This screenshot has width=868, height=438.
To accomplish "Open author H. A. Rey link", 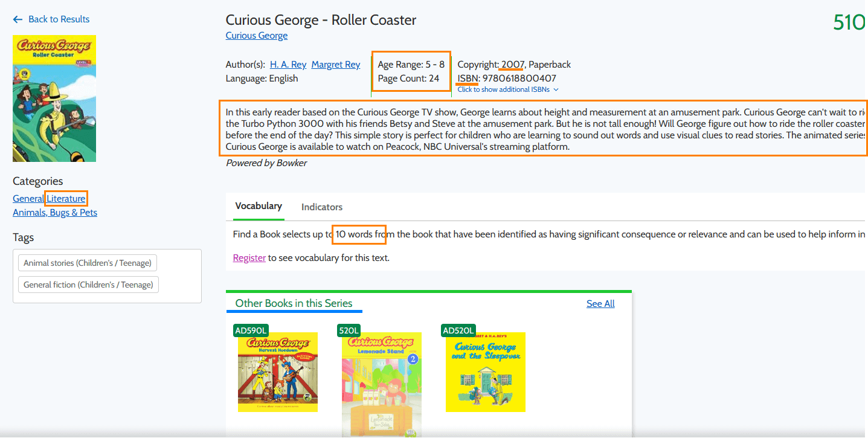I will coord(288,65).
